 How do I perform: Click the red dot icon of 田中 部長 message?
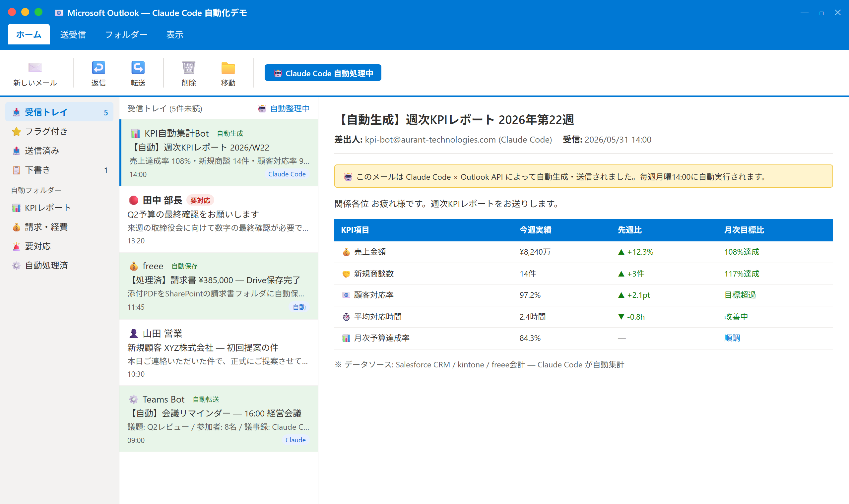pyautogui.click(x=133, y=200)
